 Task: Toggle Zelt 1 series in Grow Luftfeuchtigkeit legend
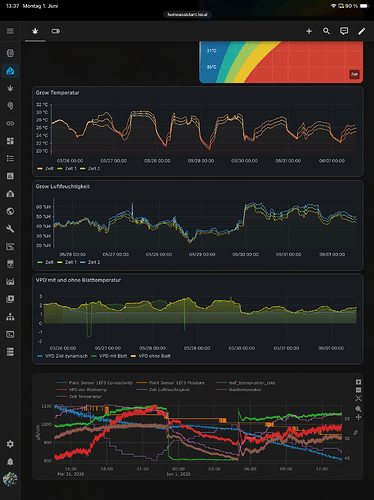(67, 262)
